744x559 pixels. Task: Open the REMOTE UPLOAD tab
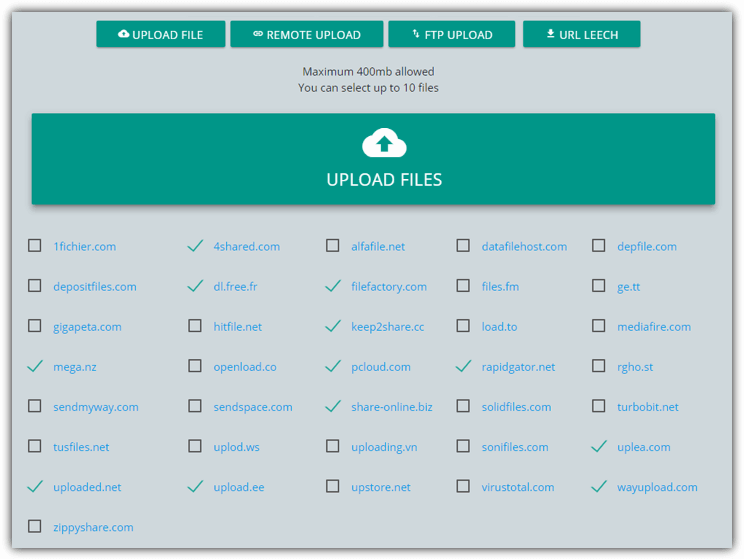coord(307,34)
